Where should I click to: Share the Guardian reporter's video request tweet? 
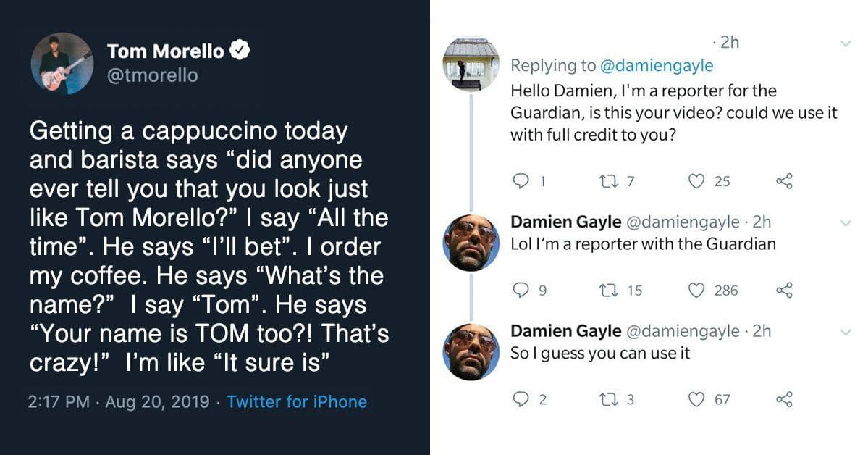(x=784, y=182)
